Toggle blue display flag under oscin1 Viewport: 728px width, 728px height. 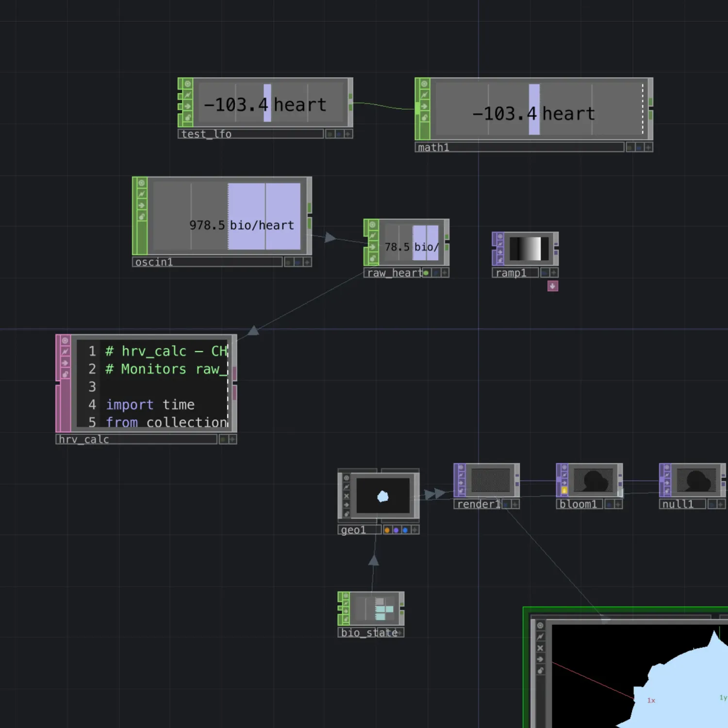coord(298,262)
